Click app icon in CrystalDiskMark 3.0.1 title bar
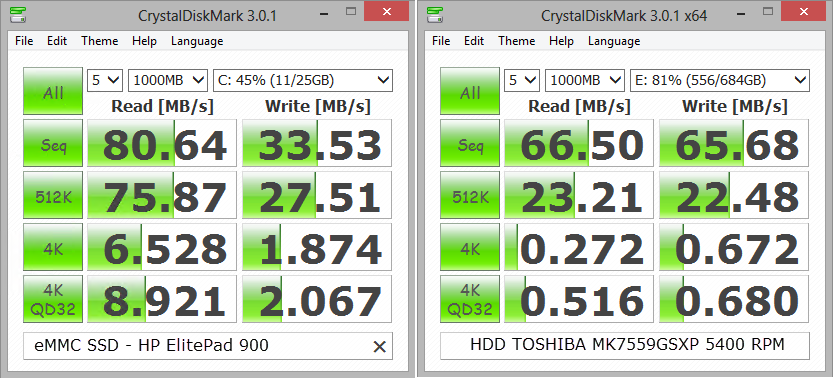 pyautogui.click(x=18, y=15)
